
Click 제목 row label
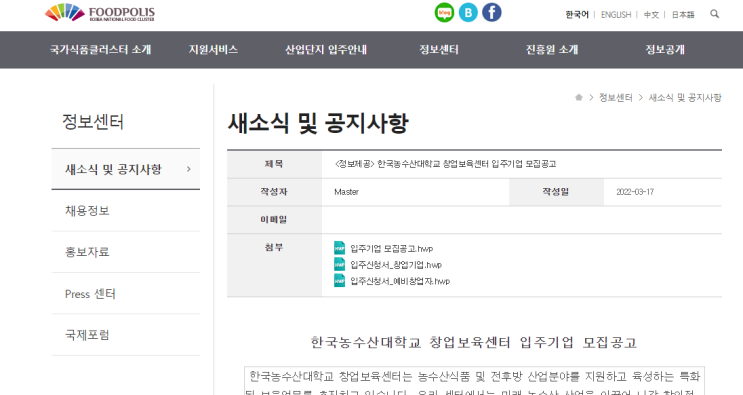click(x=274, y=164)
